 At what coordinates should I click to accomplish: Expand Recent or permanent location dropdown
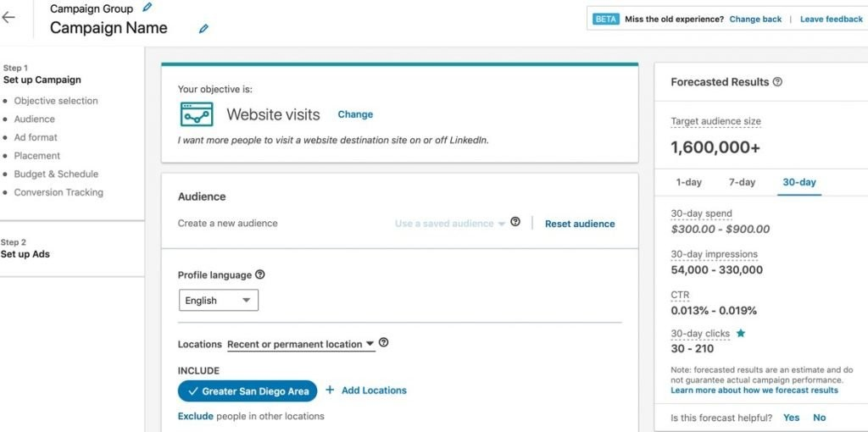tap(301, 345)
